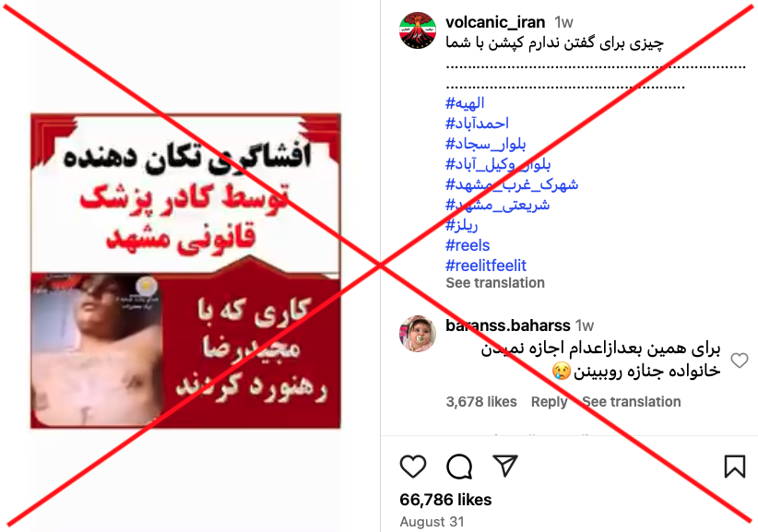Share post via the paper plane icon

(505, 466)
